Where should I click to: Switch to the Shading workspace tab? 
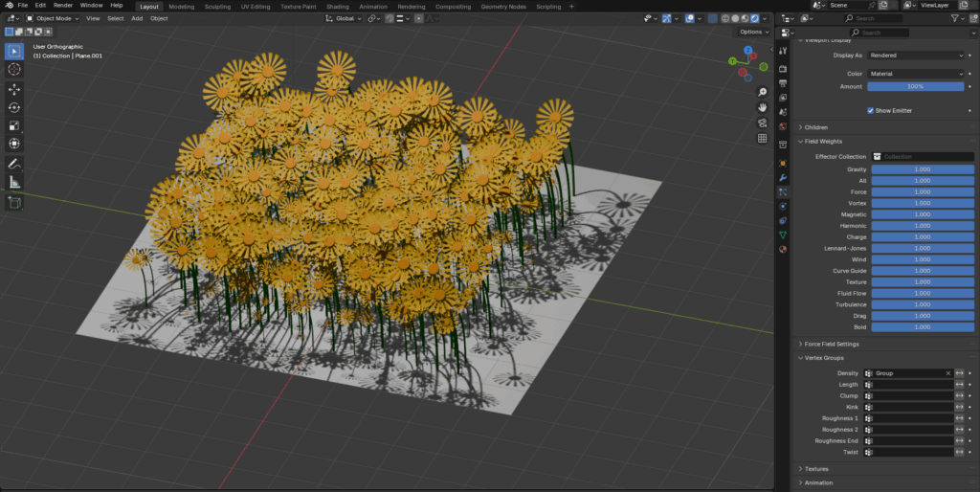[x=338, y=7]
